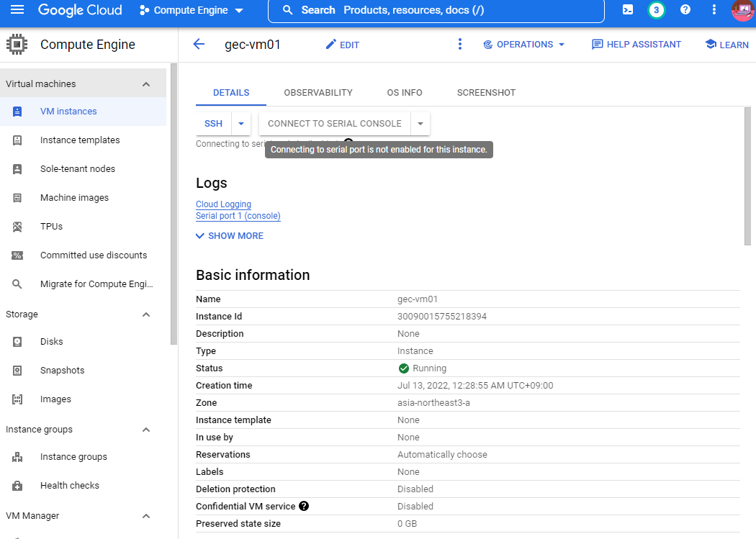
Task: Switch to the DETAILS tab
Action: (231, 93)
